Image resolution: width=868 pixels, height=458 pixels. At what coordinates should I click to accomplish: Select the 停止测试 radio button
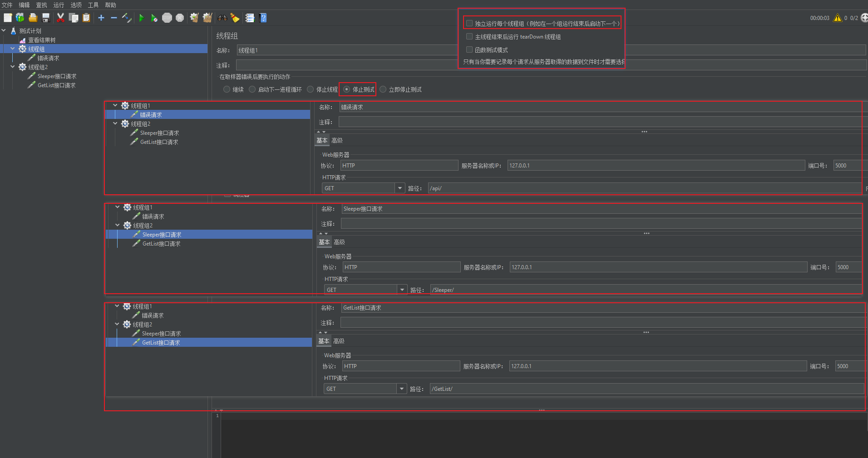coord(346,89)
